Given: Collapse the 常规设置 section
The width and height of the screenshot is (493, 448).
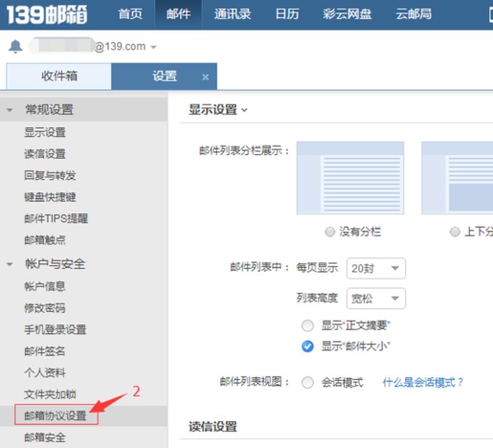Looking at the screenshot, I should click(9, 110).
